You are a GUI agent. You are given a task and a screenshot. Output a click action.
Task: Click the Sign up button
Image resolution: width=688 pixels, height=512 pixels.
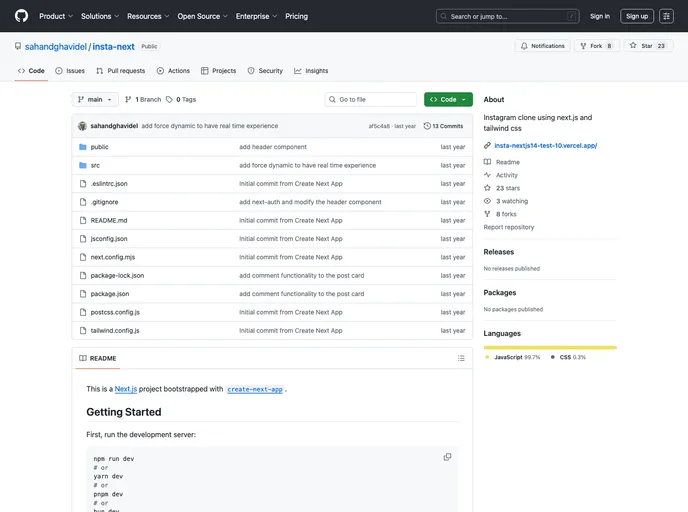[x=637, y=16]
